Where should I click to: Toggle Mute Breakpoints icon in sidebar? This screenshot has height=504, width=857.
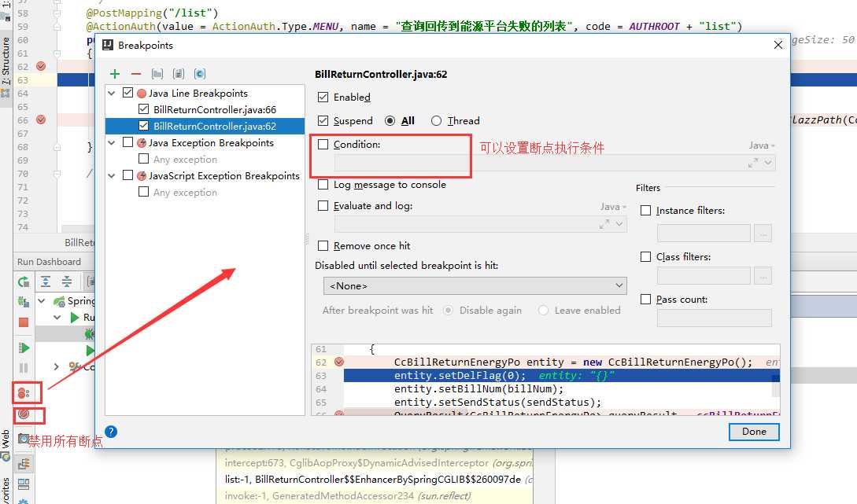24,414
